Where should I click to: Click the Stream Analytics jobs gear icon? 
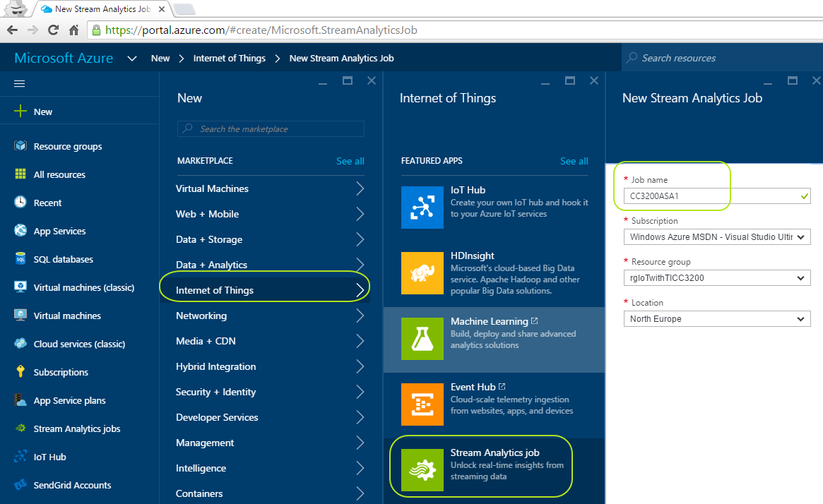(20, 428)
